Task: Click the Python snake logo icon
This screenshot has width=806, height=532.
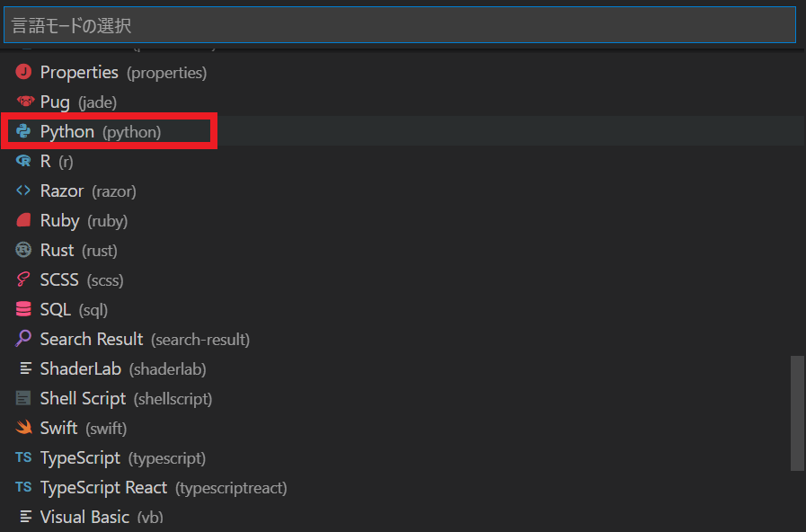Action: [23, 131]
